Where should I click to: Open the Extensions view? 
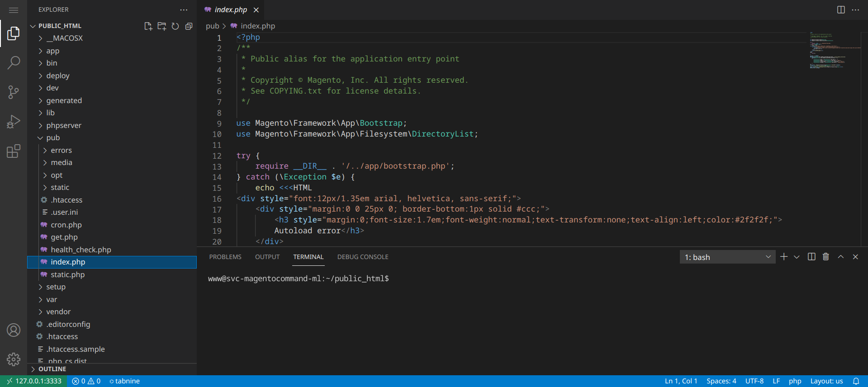pyautogui.click(x=14, y=151)
